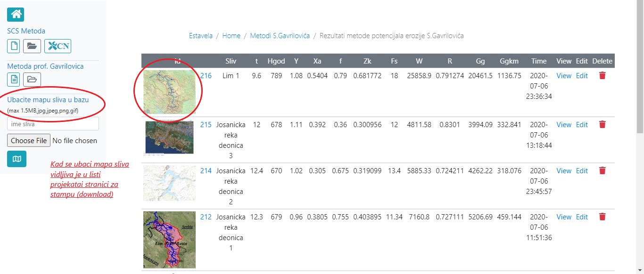View the Josanicka reka deonica 2 result
The height and width of the screenshot is (274, 644).
[x=564, y=171]
